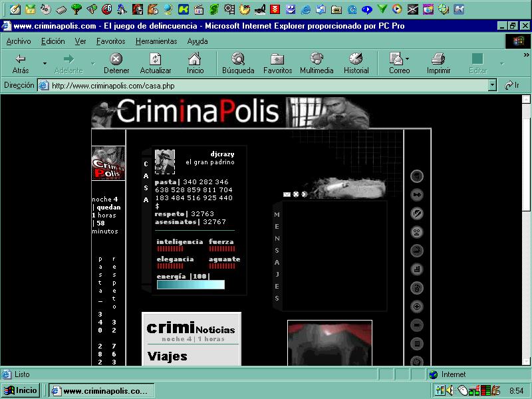This screenshot has width=532, height=399.
Task: Launch the blue smiley face icon in the top bar
Action: (x=290, y=9)
